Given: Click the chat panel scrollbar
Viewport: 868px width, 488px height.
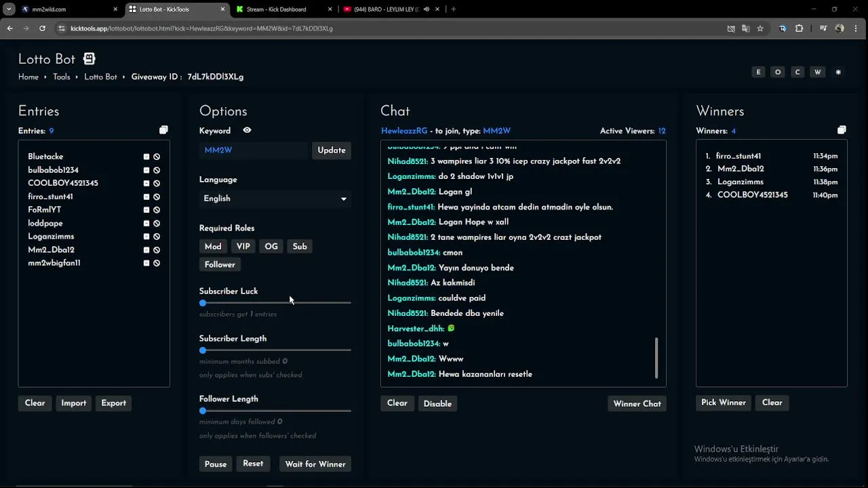Looking at the screenshot, I should [x=656, y=358].
